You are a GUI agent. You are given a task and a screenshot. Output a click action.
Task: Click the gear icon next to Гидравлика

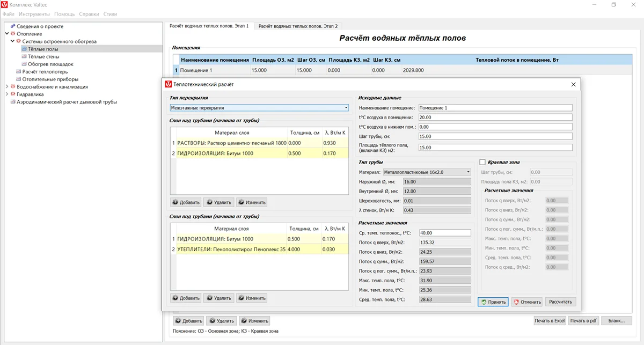point(13,94)
